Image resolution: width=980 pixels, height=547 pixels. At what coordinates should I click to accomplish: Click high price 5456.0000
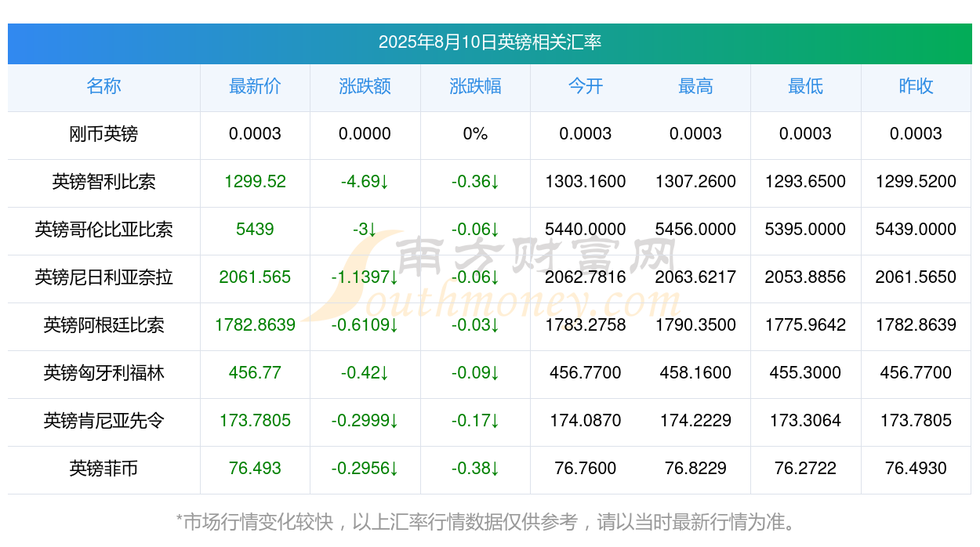[695, 230]
